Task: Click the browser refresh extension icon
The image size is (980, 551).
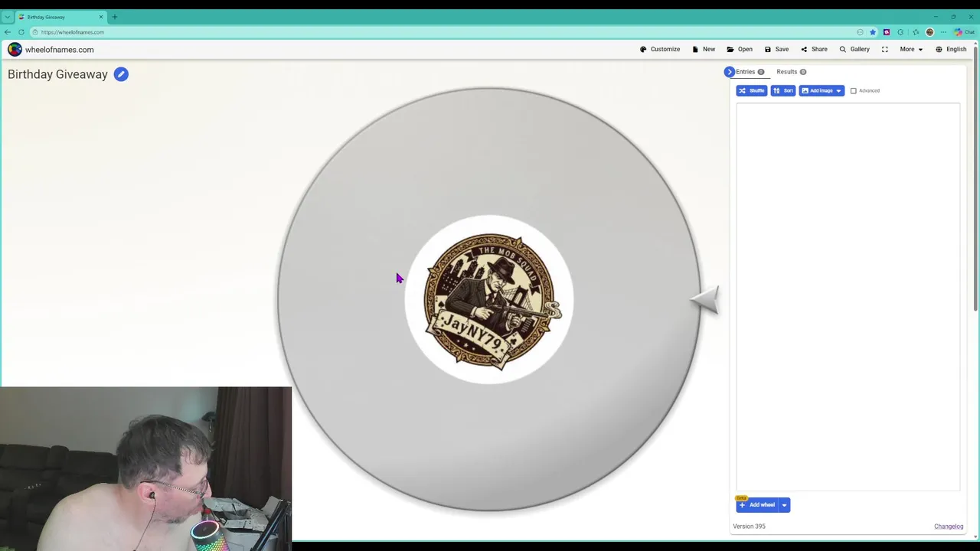Action: click(900, 32)
